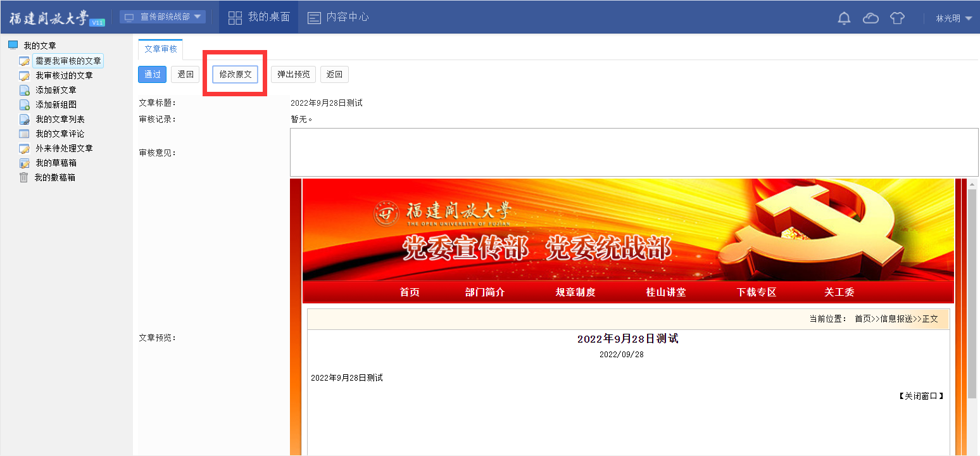The image size is (980, 456).
Task: Open 弹出预览 popup preview
Action: click(293, 74)
